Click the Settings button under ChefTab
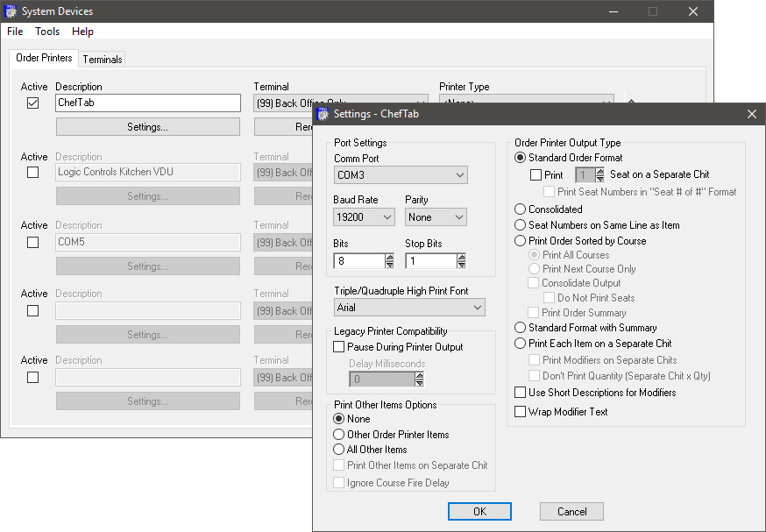Screen dimensions: 766x532 pos(148,127)
